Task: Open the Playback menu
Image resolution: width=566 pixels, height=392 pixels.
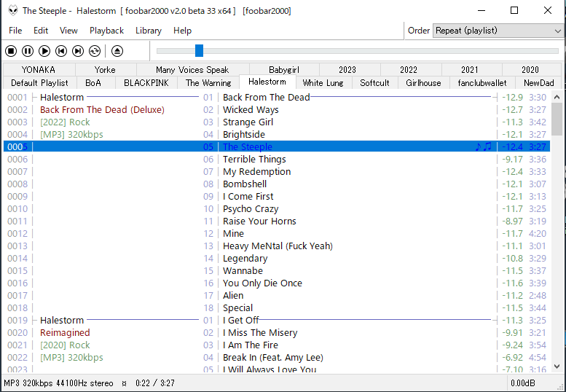Action: coord(106,31)
